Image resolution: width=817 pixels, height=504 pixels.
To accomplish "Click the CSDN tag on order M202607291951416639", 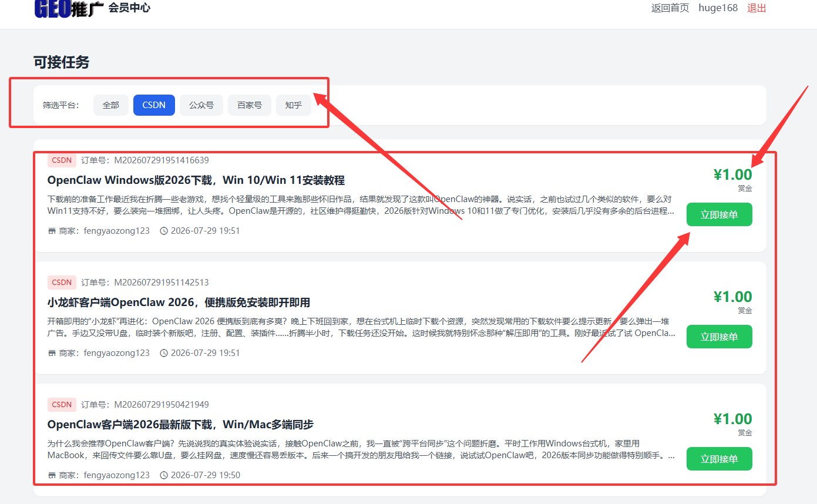I will [62, 160].
